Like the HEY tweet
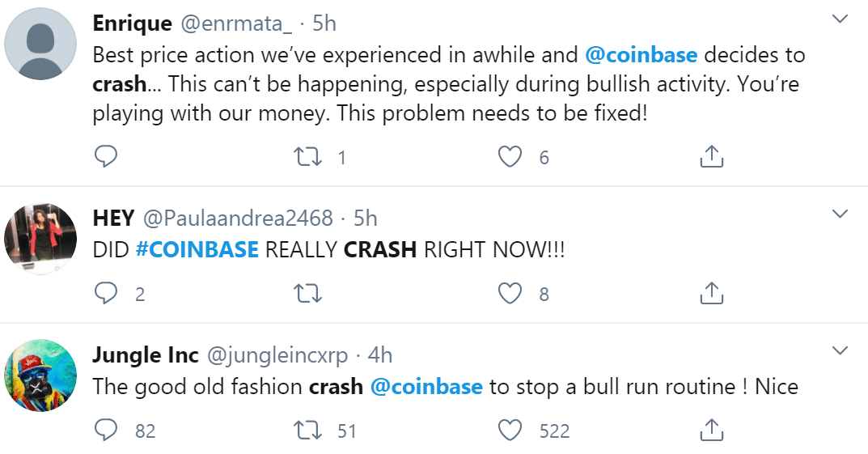 point(510,293)
